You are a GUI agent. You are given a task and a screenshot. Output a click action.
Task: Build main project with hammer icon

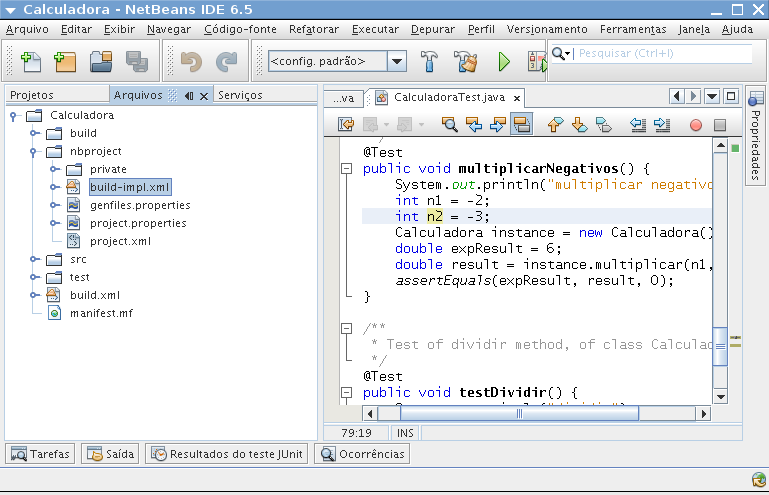pos(429,62)
